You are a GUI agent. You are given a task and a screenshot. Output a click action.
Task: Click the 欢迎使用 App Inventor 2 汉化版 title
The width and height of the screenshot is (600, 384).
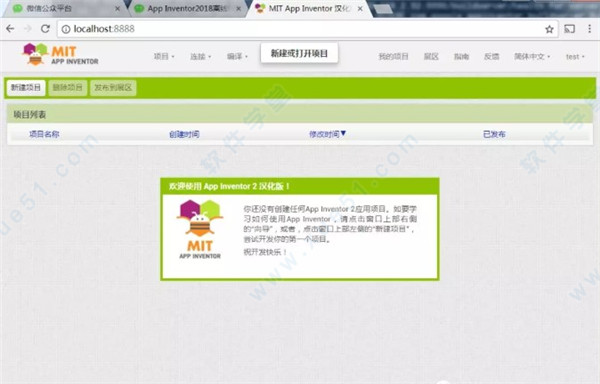229,187
